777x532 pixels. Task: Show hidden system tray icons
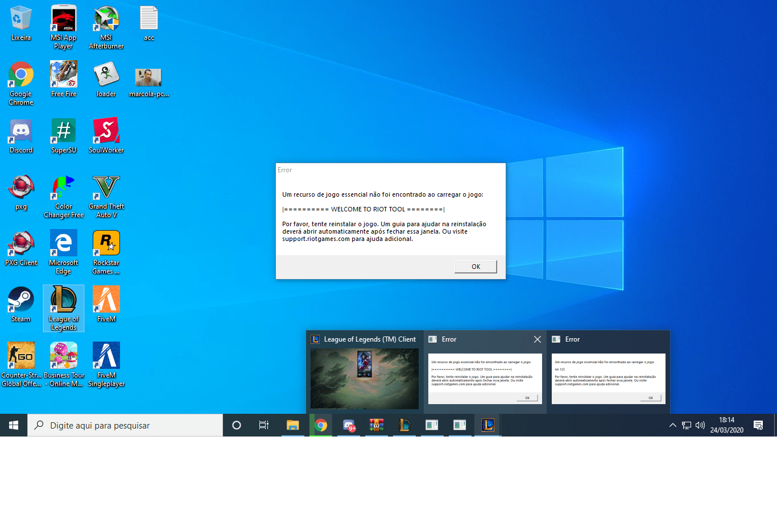pos(672,425)
